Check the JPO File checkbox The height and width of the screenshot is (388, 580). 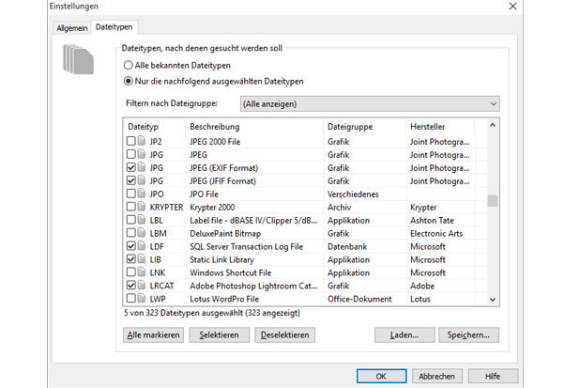(x=131, y=193)
